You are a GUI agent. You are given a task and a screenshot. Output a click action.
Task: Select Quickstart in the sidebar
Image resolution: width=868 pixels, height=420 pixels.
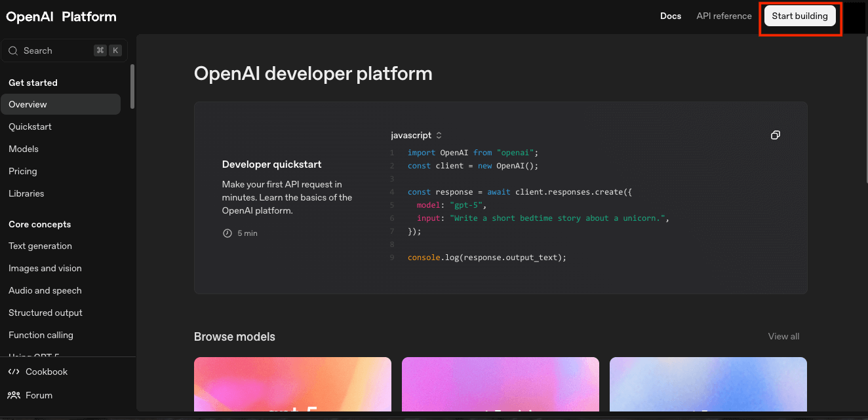30,126
